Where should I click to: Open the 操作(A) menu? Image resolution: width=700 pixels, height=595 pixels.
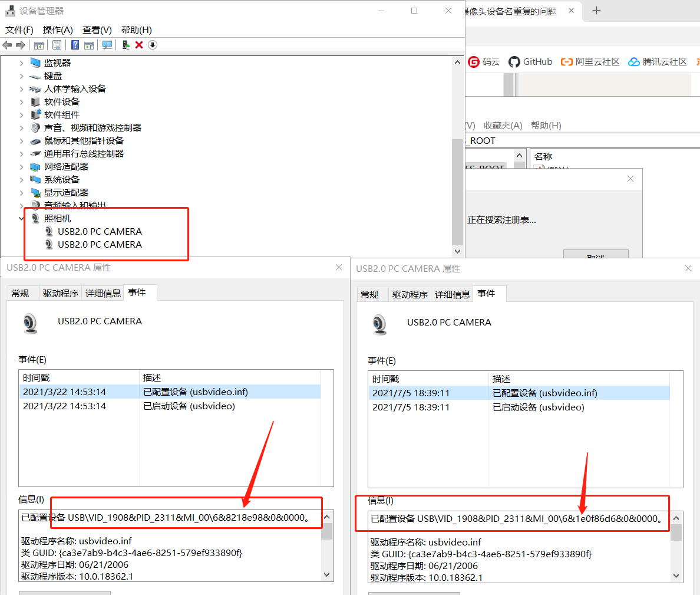58,29
